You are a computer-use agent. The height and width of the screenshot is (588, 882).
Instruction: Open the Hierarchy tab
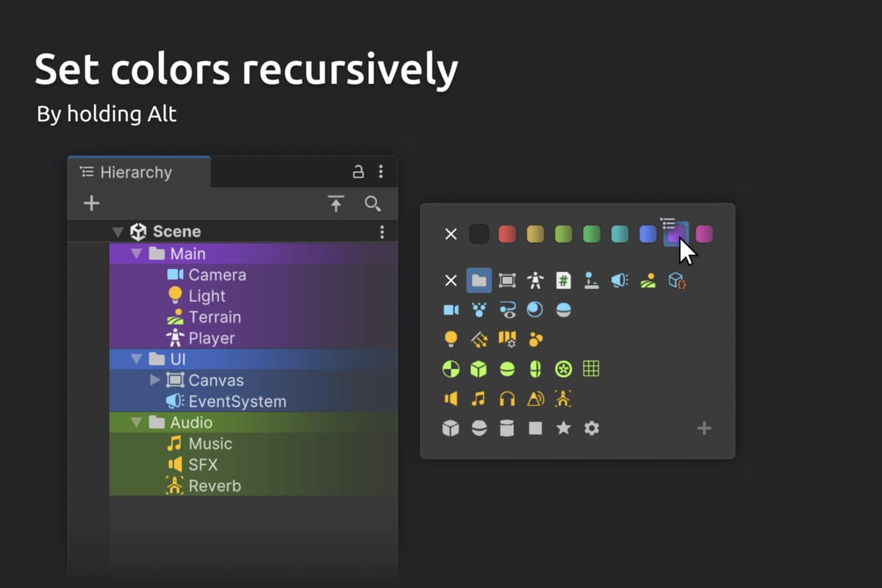pyautogui.click(x=136, y=172)
